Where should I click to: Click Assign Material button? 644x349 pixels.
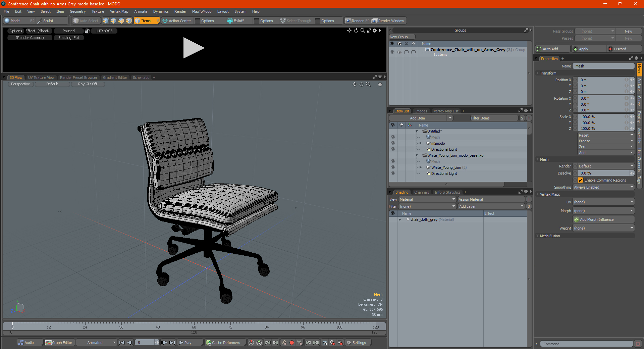491,199
